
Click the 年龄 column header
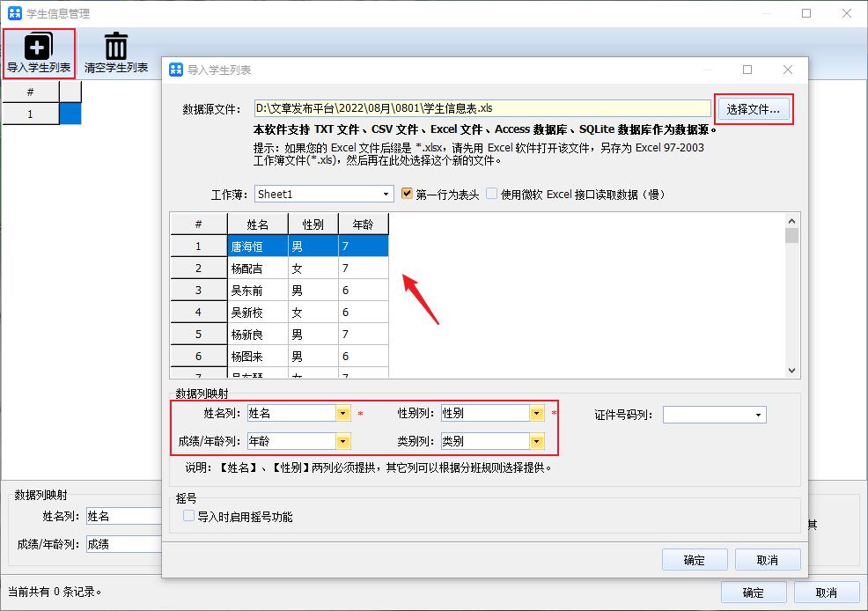[363, 225]
